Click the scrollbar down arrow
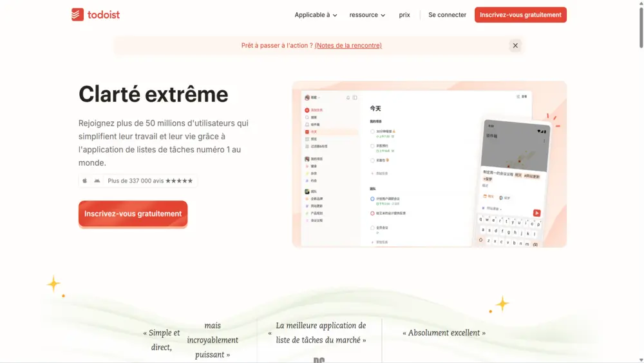Image resolution: width=644 pixels, height=363 pixels. [641, 360]
